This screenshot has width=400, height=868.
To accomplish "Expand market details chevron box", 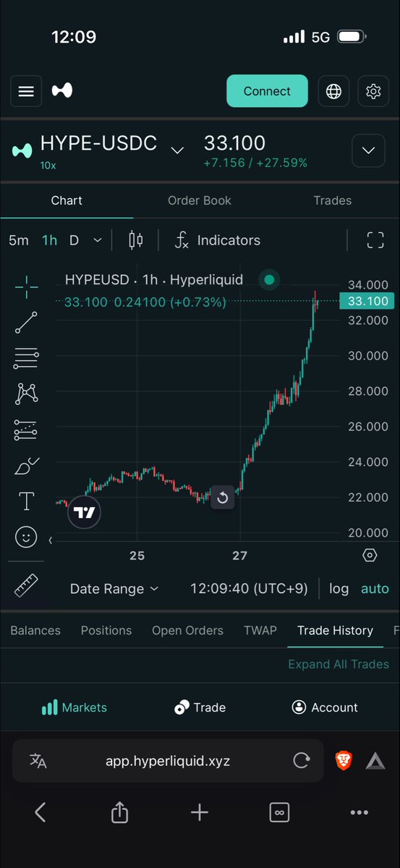I will tap(369, 150).
